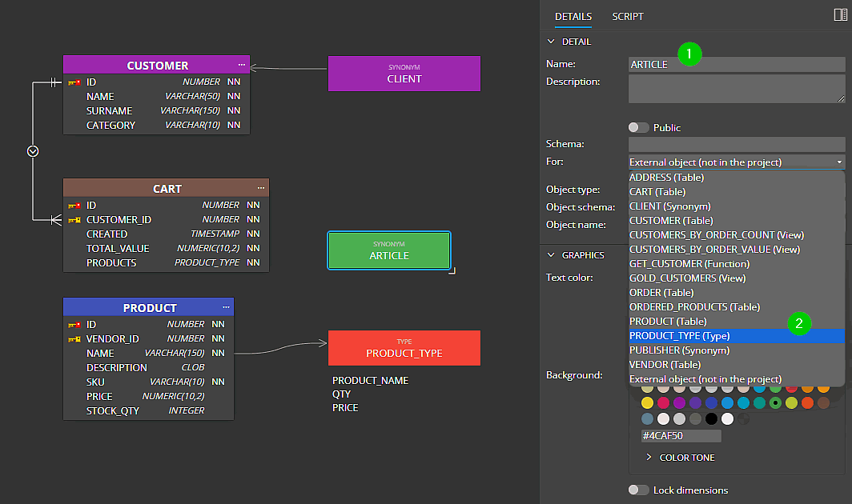The image size is (852, 504).
Task: Turn on Lock dimensions switch
Action: (x=638, y=490)
